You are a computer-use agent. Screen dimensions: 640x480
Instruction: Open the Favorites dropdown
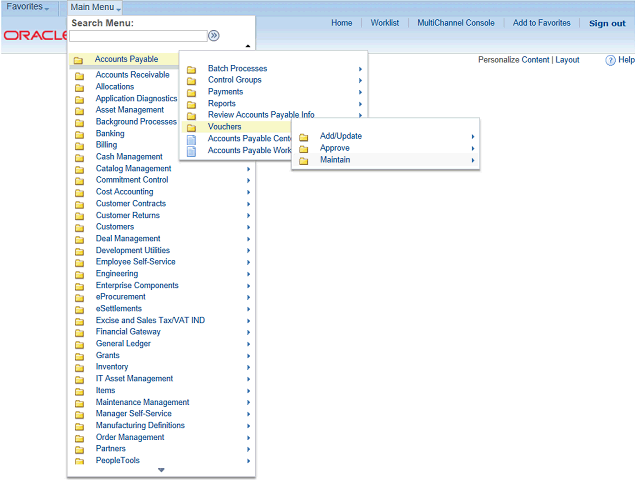28,7
